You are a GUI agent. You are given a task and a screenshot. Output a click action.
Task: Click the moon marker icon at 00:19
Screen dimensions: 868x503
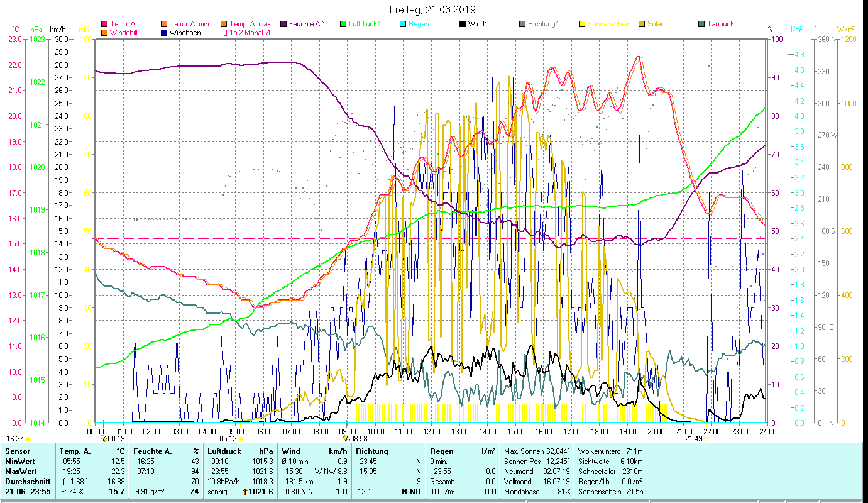[x=105, y=438]
